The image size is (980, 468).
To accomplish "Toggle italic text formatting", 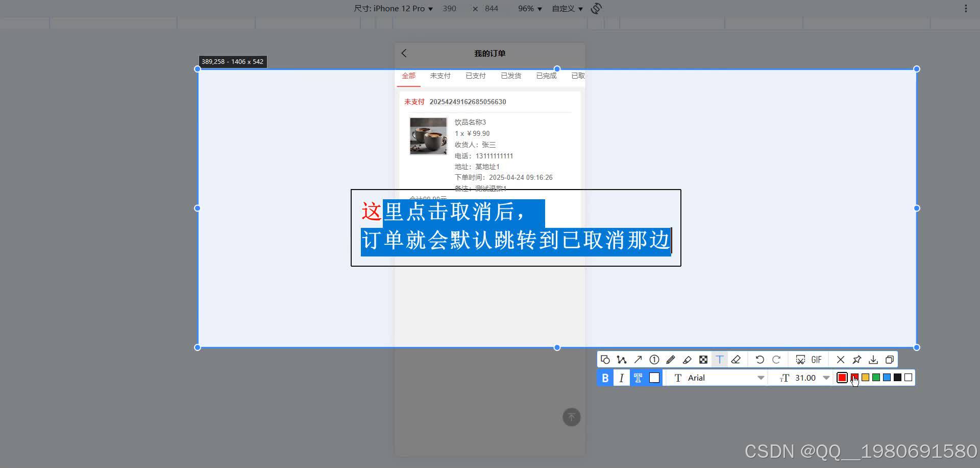I will click(x=621, y=378).
